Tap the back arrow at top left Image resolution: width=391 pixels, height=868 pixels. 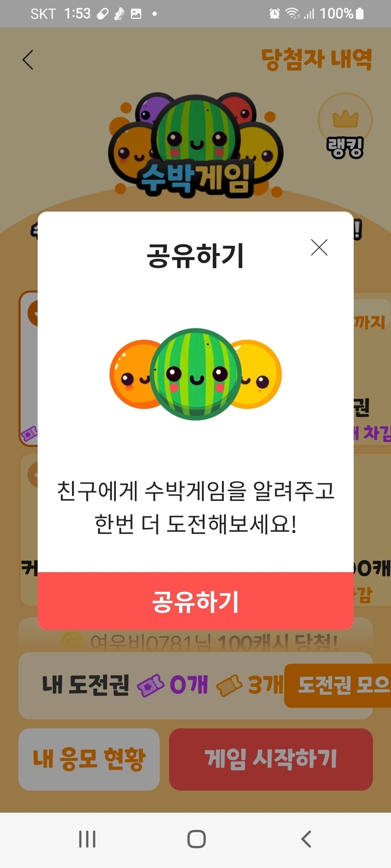[x=28, y=60]
